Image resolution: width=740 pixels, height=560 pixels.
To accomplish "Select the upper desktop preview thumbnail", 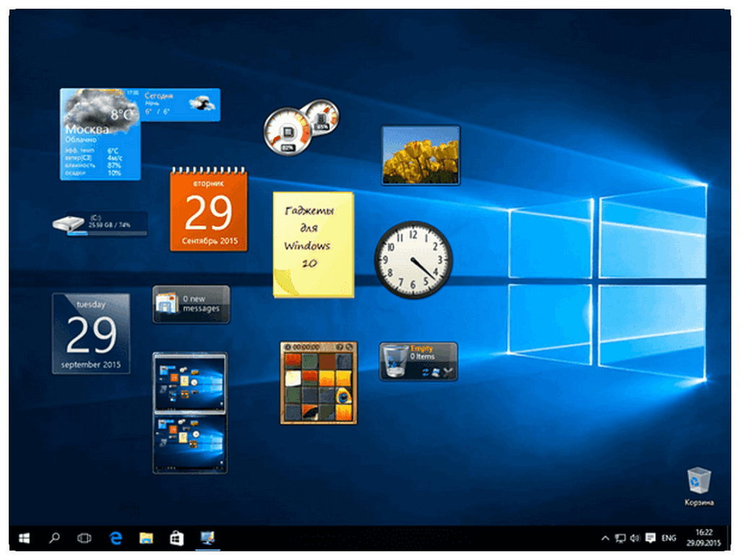I will click(190, 383).
